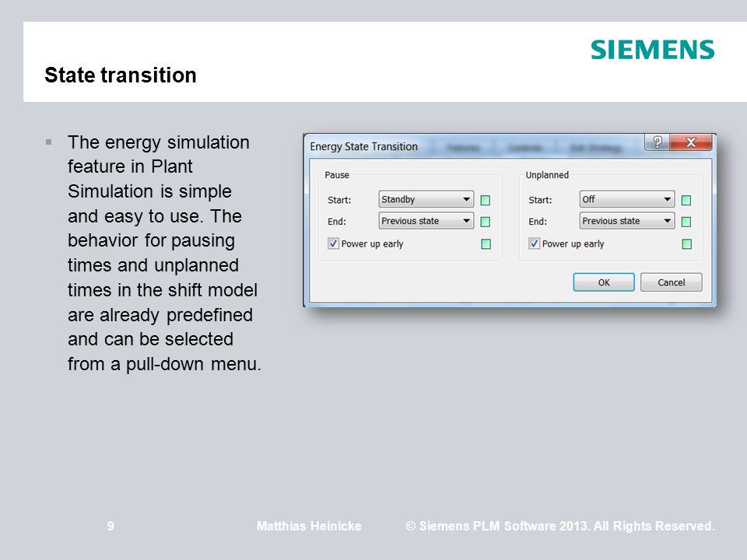Click the Unplanned group label
The image size is (747, 560).
[x=547, y=175]
